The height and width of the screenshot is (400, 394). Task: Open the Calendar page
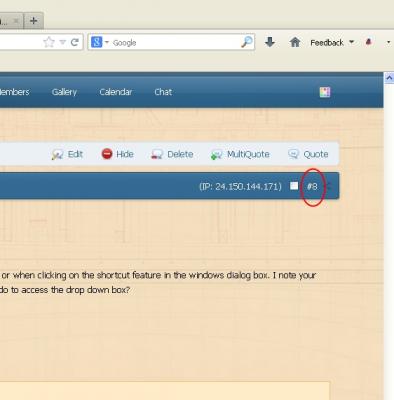point(116,92)
